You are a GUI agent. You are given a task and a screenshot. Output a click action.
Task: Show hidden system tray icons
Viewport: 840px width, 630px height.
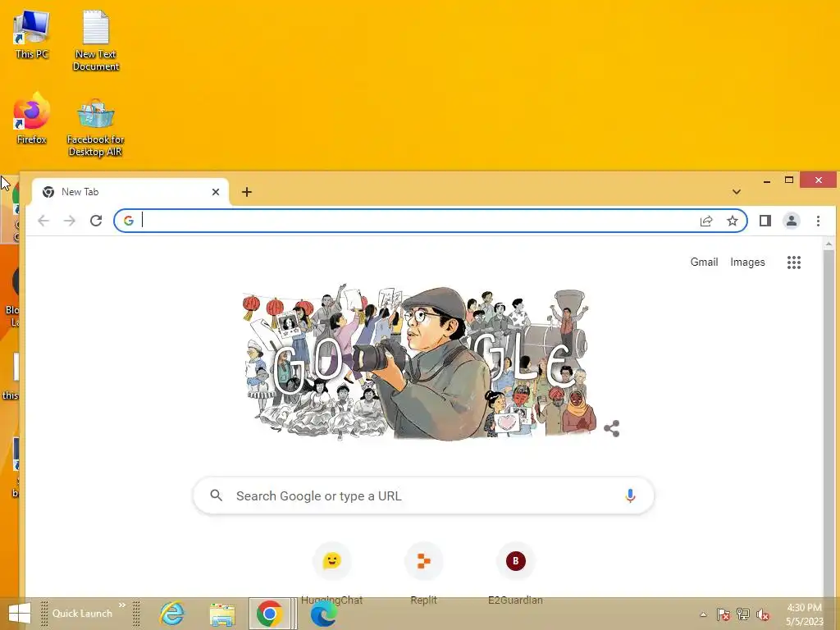pyautogui.click(x=703, y=614)
